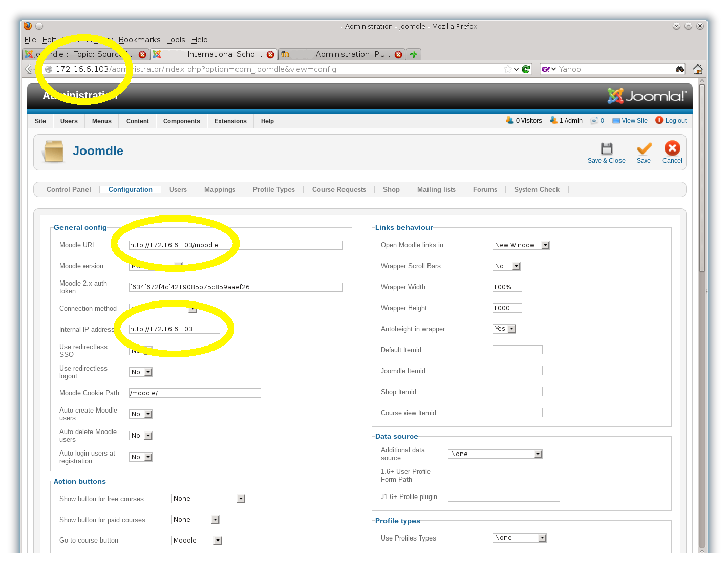
Task: Change the Wrapper Scroll Bars No selector
Action: (506, 266)
